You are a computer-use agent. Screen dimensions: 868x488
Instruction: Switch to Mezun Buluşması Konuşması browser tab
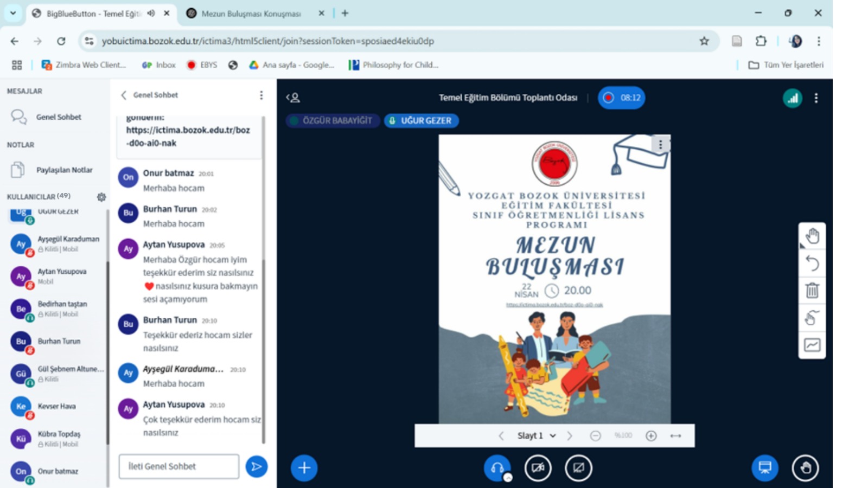[x=251, y=14]
